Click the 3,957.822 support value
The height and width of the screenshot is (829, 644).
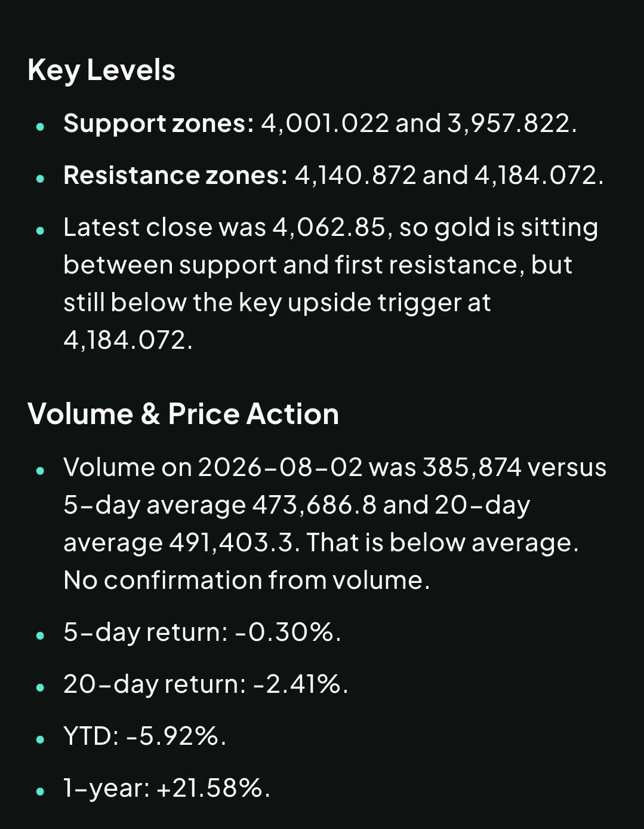coord(511,124)
